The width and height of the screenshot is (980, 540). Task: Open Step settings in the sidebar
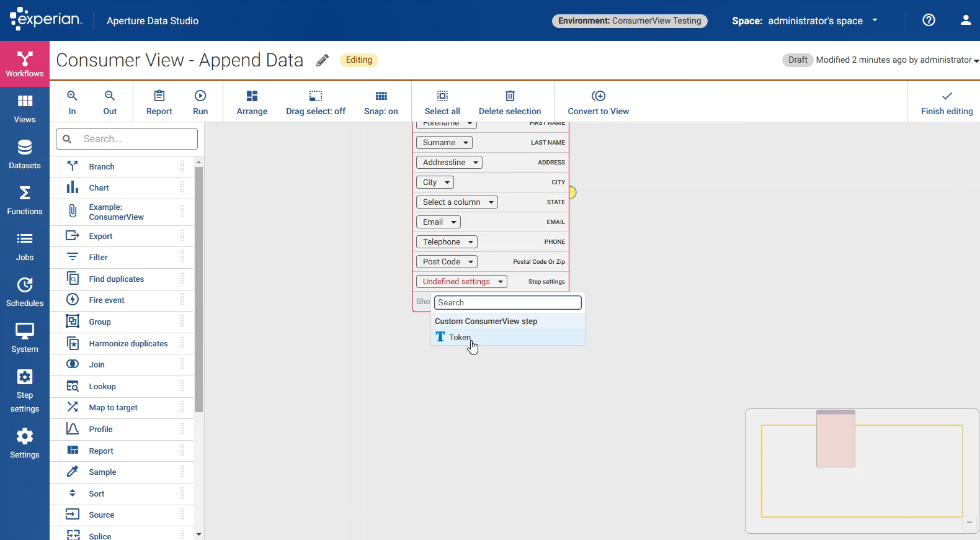25,392
